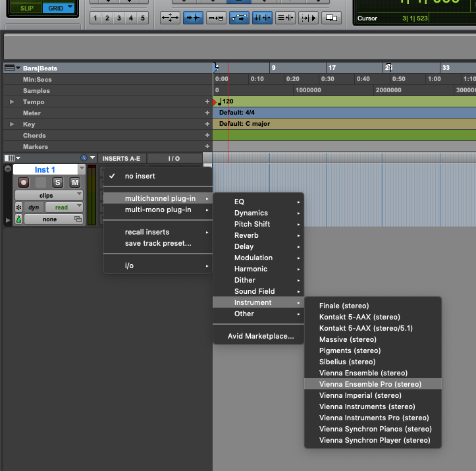Click the Inst 1 track name field

[45, 169]
